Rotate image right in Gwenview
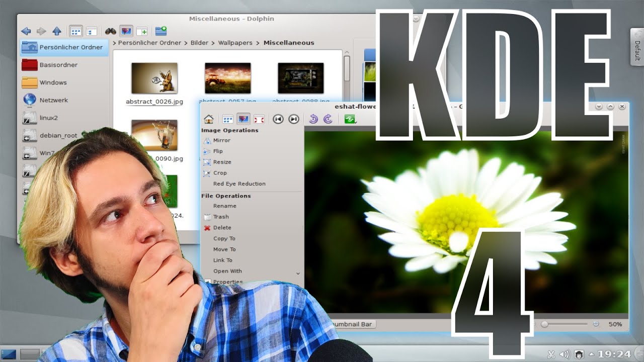 [x=328, y=119]
